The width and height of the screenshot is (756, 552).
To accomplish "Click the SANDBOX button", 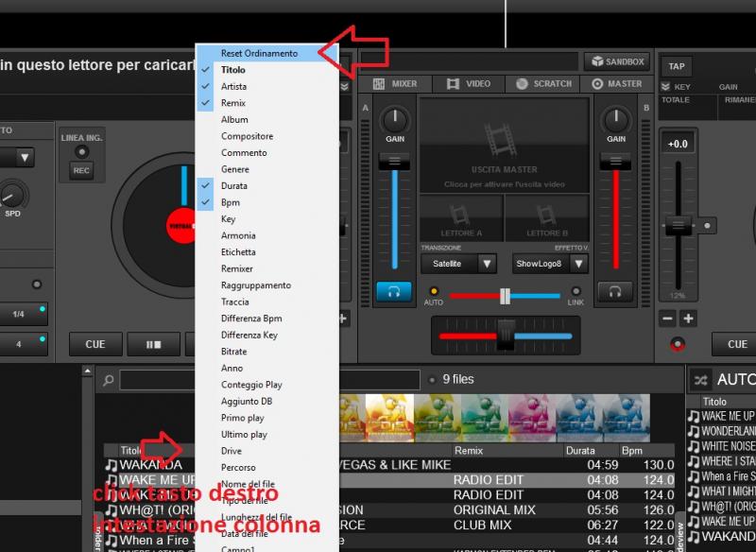I will 618,61.
